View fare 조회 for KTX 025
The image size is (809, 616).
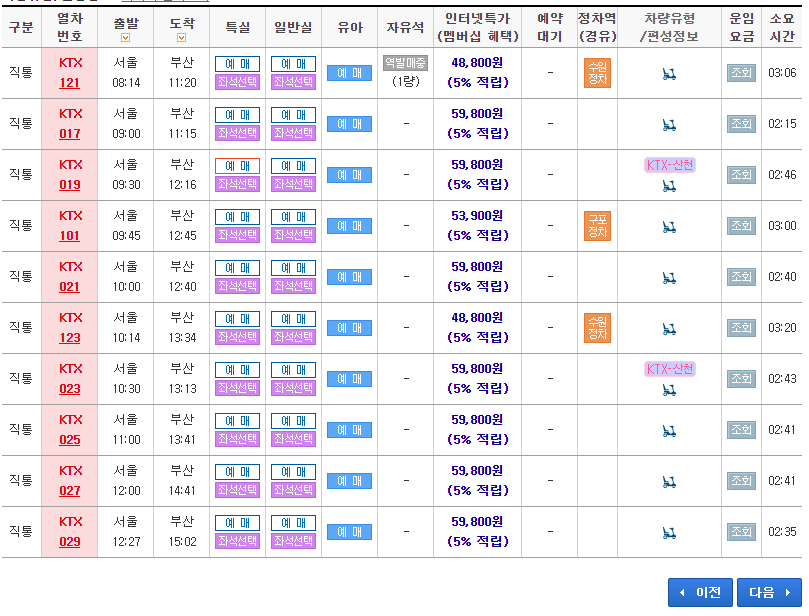[741, 430]
